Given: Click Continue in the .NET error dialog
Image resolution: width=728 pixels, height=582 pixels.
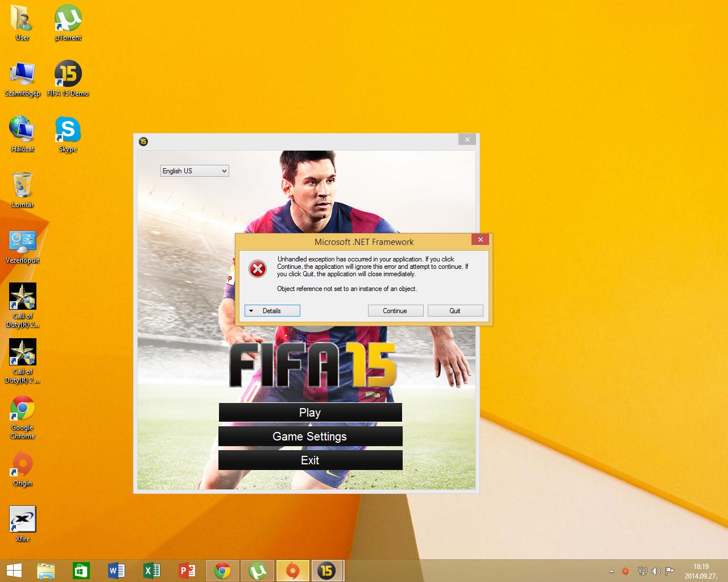Looking at the screenshot, I should point(395,310).
